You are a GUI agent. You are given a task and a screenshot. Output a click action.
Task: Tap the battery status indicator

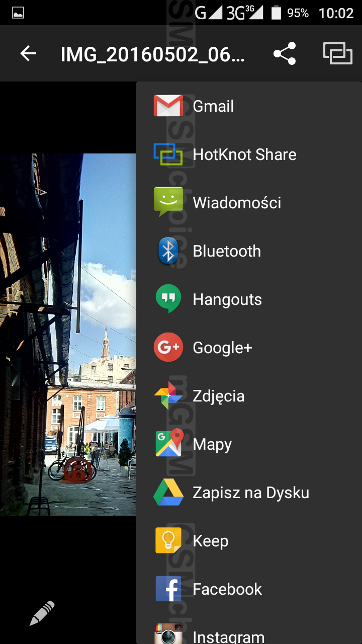pyautogui.click(x=276, y=13)
